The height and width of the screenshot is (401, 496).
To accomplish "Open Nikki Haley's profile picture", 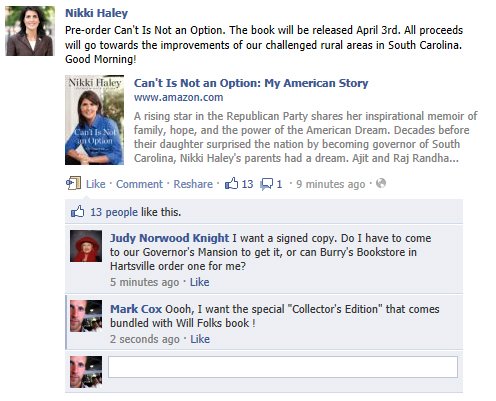I will [x=30, y=31].
